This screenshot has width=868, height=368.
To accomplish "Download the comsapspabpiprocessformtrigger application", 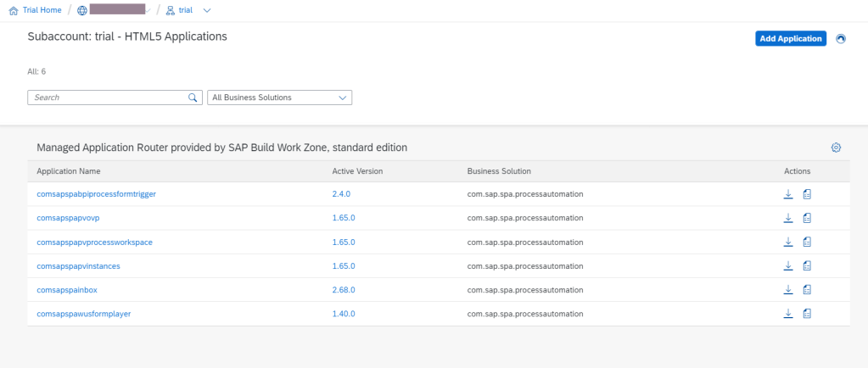I will coord(787,194).
